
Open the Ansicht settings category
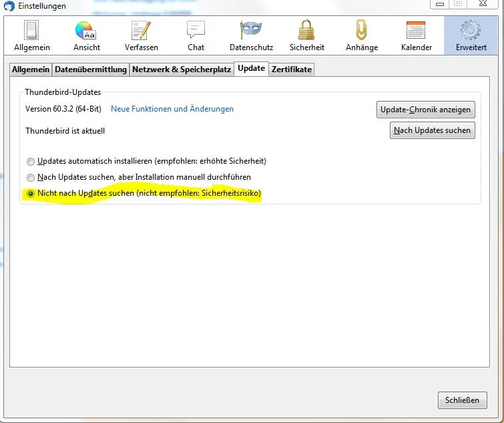point(87,35)
